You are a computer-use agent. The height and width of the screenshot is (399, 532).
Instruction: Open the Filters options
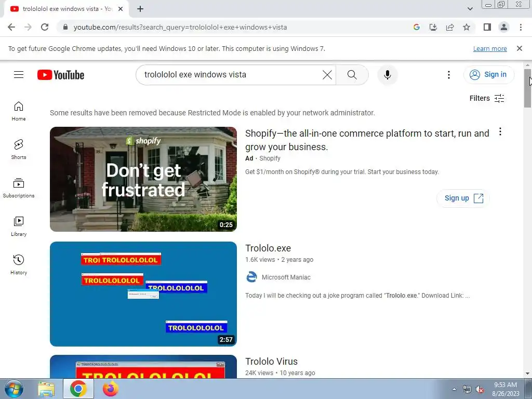487,98
